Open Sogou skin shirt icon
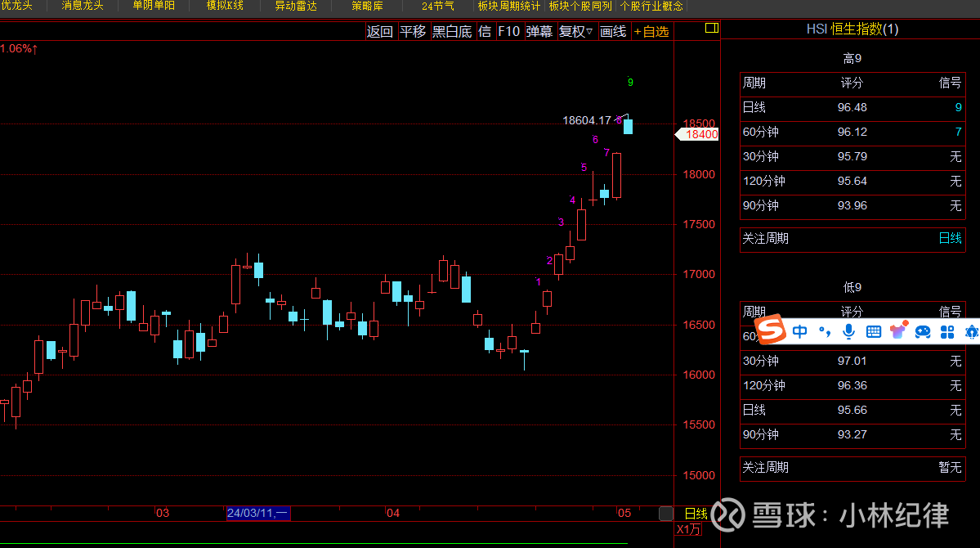 tap(898, 331)
